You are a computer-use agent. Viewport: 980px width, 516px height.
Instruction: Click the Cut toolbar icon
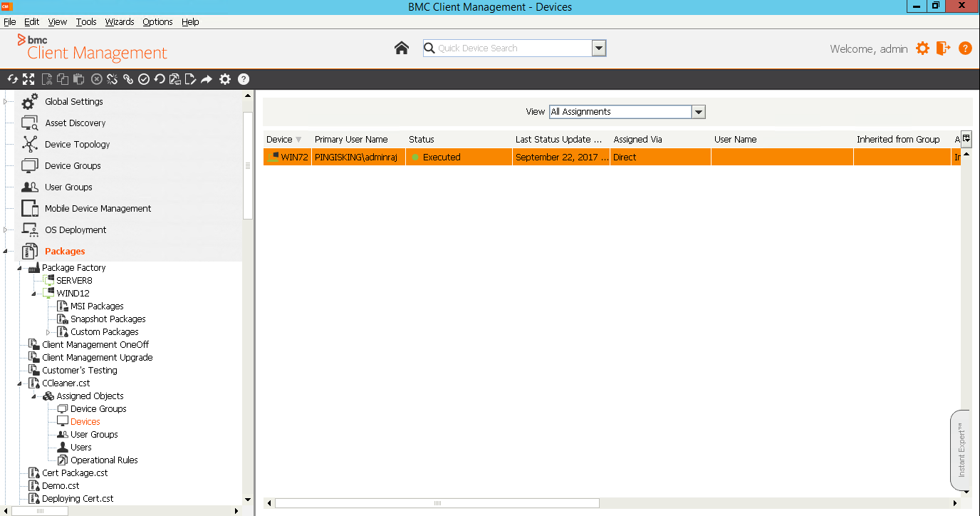point(47,79)
